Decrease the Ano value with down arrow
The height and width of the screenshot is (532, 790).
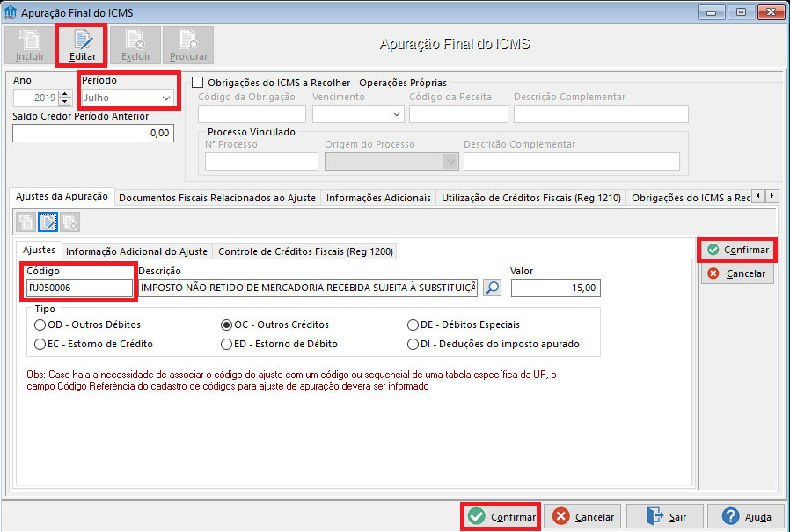(64, 101)
